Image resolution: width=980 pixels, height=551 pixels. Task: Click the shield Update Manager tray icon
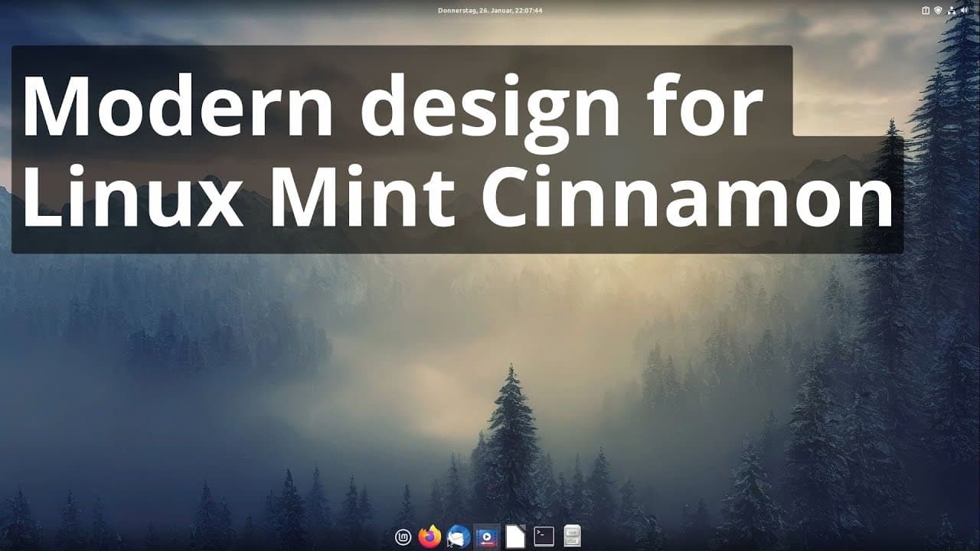(938, 11)
